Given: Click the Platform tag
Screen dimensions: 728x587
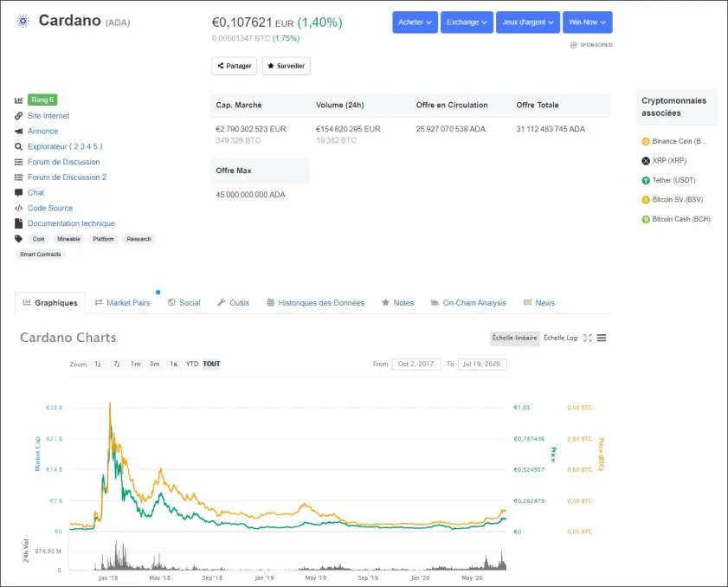Looking at the screenshot, I should click(x=103, y=239).
